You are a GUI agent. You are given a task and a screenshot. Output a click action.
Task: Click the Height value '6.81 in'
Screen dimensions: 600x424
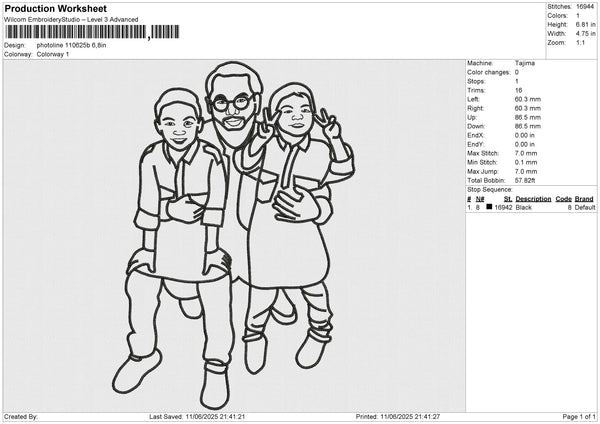585,24
